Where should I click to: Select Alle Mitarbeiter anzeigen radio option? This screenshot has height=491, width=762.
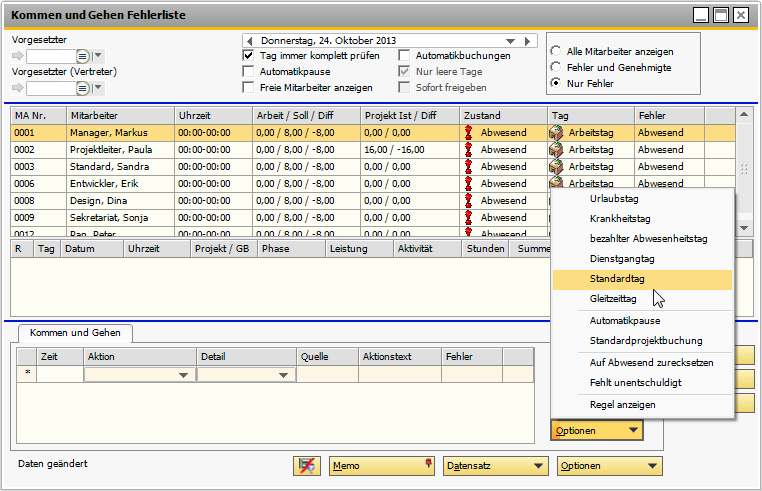point(556,51)
